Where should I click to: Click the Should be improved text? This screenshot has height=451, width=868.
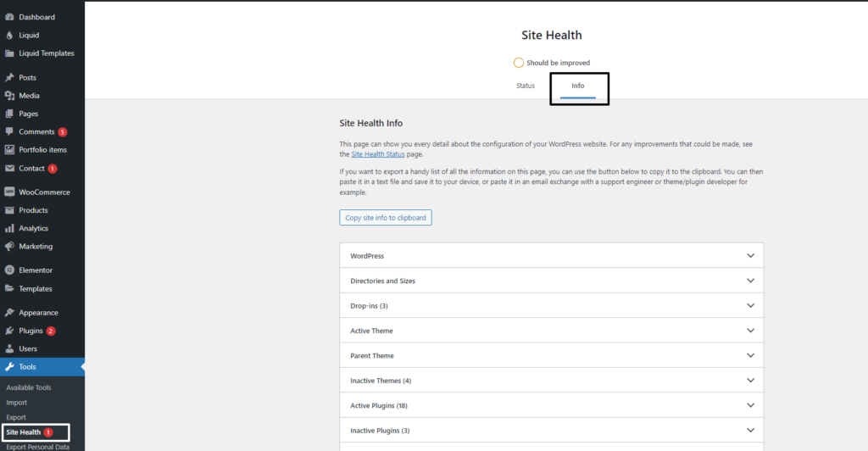(x=558, y=63)
